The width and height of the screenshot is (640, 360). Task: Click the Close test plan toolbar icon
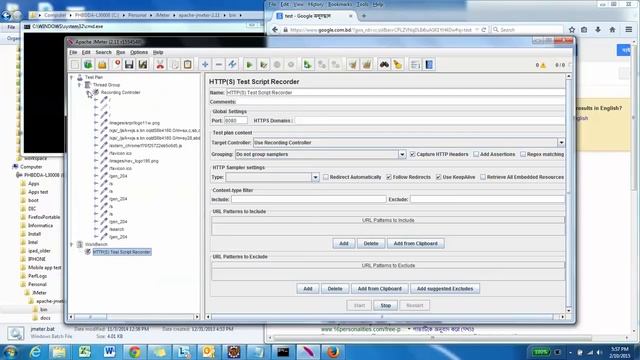click(116, 64)
